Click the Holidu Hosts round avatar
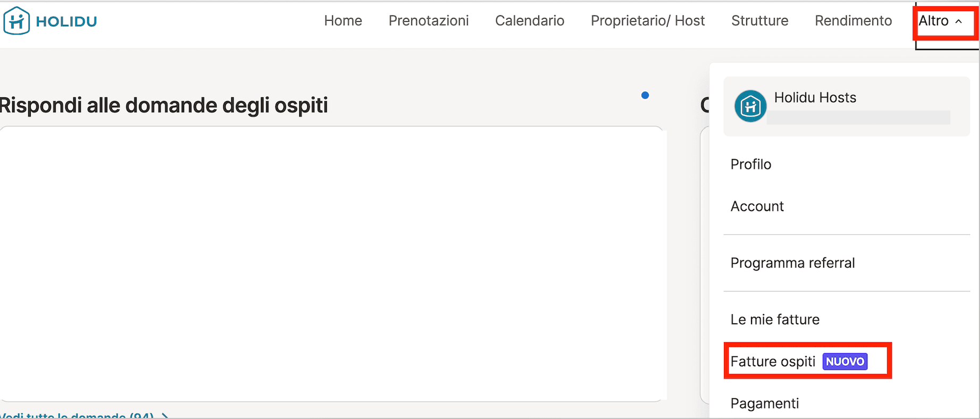980x419 pixels. pyautogui.click(x=750, y=106)
